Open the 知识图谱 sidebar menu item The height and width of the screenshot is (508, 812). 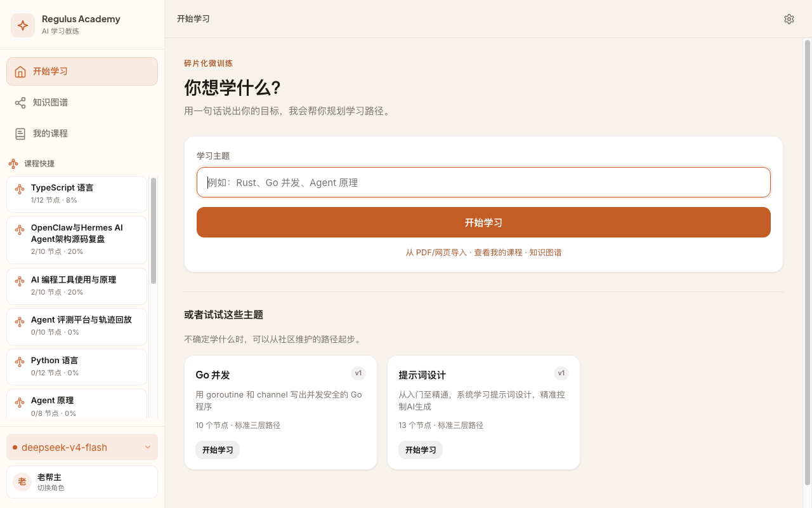click(82, 102)
